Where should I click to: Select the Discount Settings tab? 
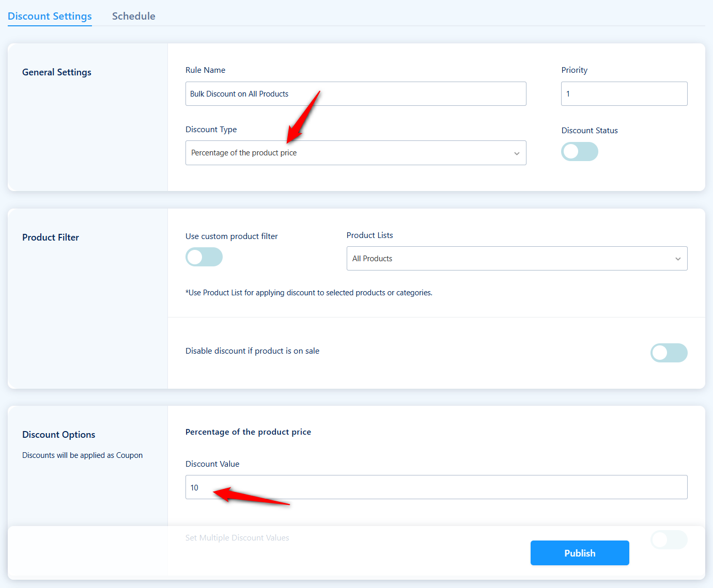[x=50, y=16]
